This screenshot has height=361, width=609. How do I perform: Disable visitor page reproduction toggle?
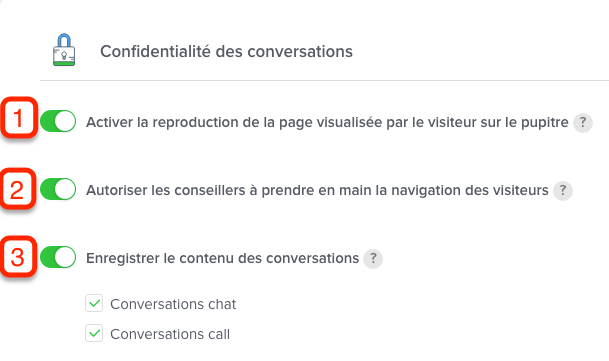click(58, 121)
